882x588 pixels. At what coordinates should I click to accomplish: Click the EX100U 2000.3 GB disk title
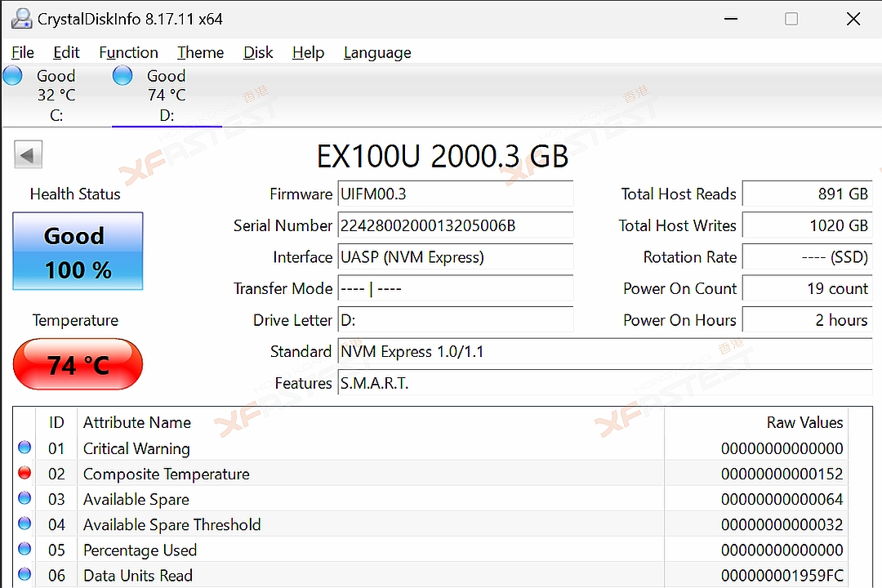pos(443,156)
